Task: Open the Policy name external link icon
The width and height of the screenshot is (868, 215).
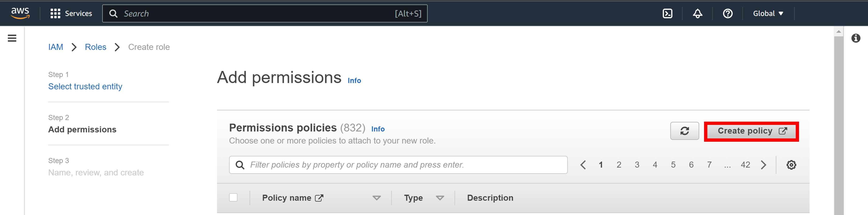Action: [x=319, y=197]
